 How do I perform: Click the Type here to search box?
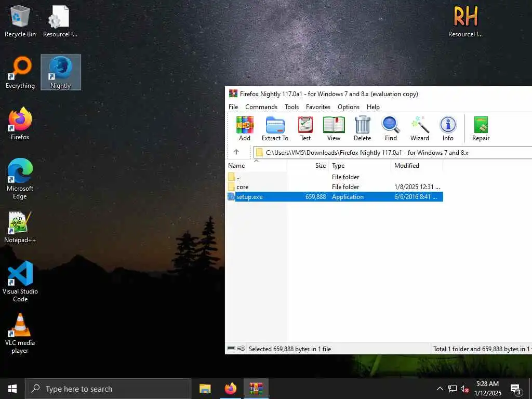point(108,389)
